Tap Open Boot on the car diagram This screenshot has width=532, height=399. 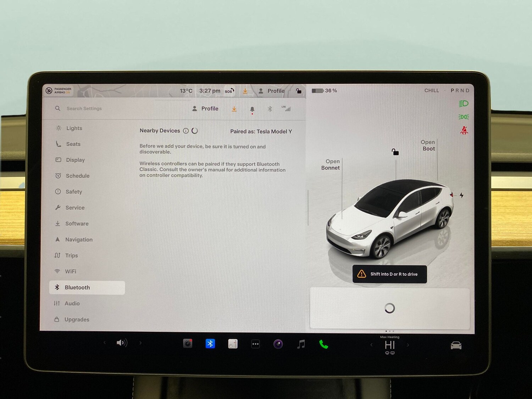click(428, 145)
